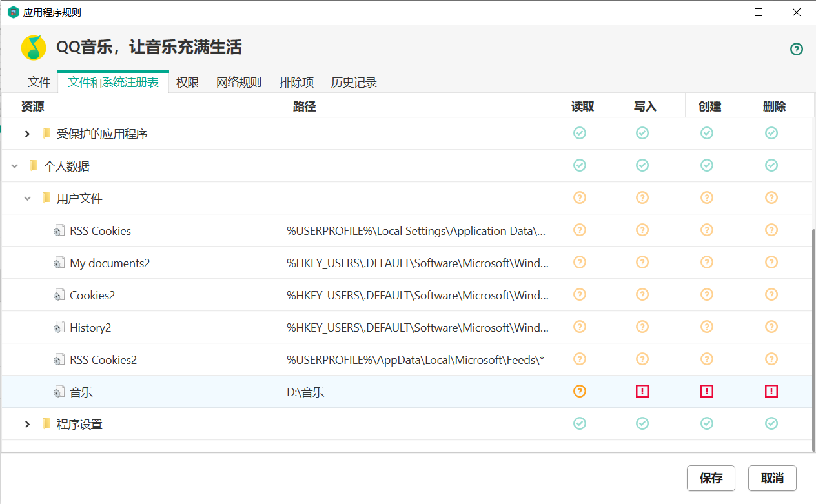Click the vertical scrollbar thumb
816x504 pixels.
[x=812, y=339]
